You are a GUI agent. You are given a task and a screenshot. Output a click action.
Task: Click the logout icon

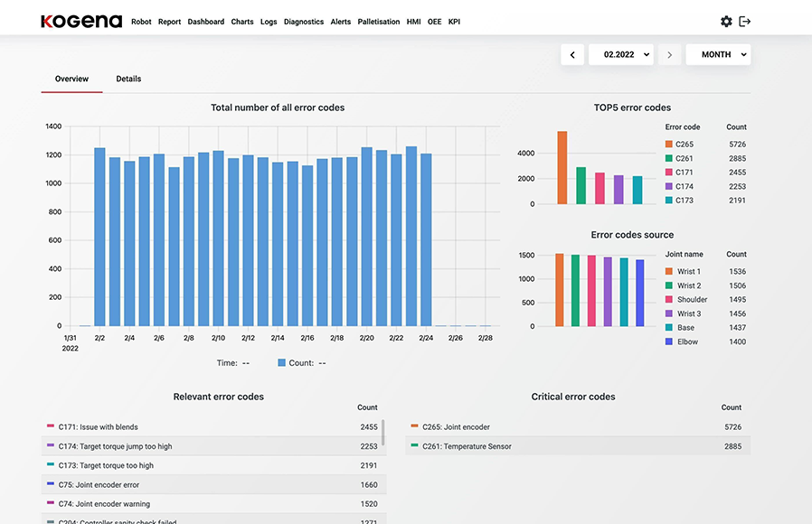point(745,22)
